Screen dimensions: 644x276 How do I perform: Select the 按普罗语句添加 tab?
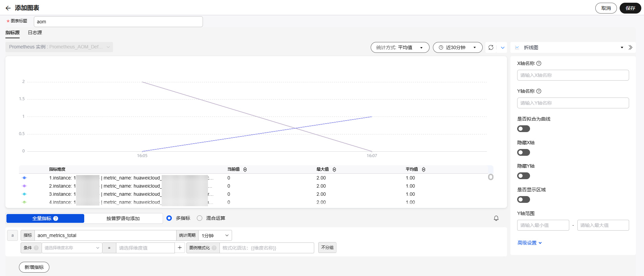pyautogui.click(x=123, y=218)
